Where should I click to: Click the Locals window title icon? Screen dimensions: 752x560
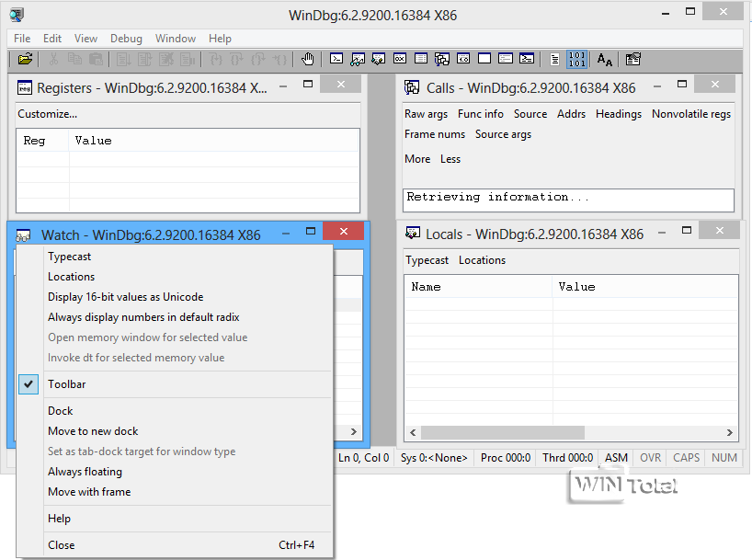(413, 233)
